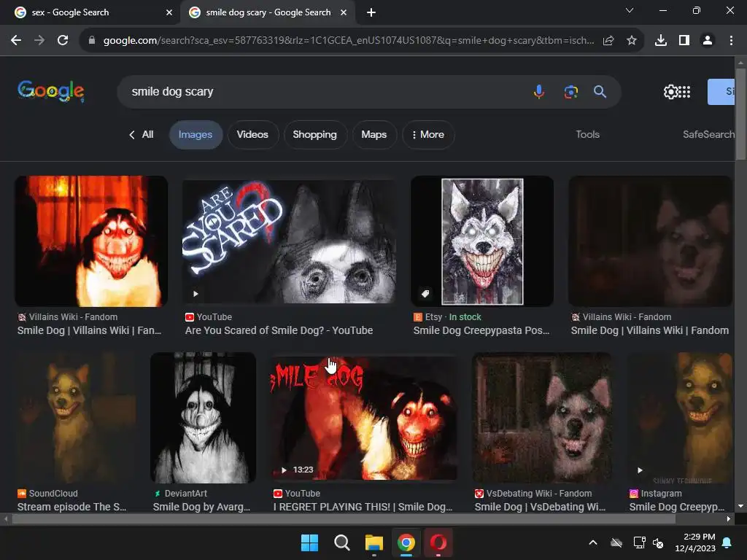The width and height of the screenshot is (747, 560).
Task: Open the 13:23 Smile Dog video thumbnail
Action: pyautogui.click(x=364, y=418)
